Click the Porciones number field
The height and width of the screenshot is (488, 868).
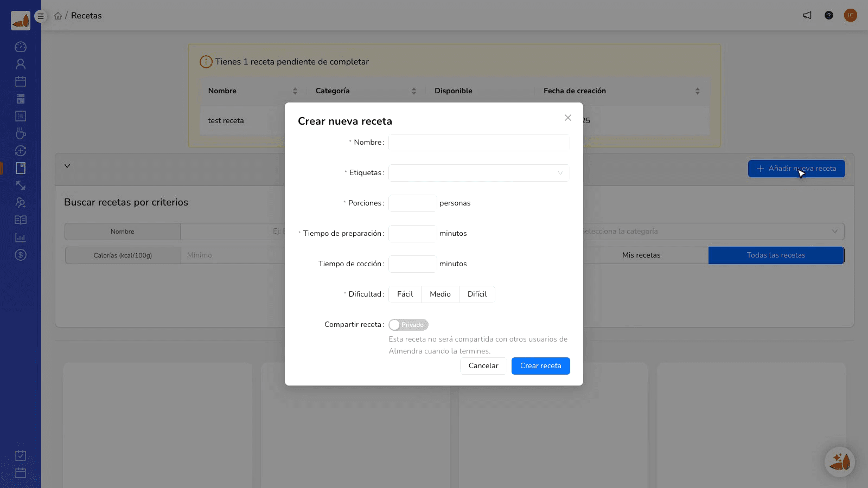point(412,203)
